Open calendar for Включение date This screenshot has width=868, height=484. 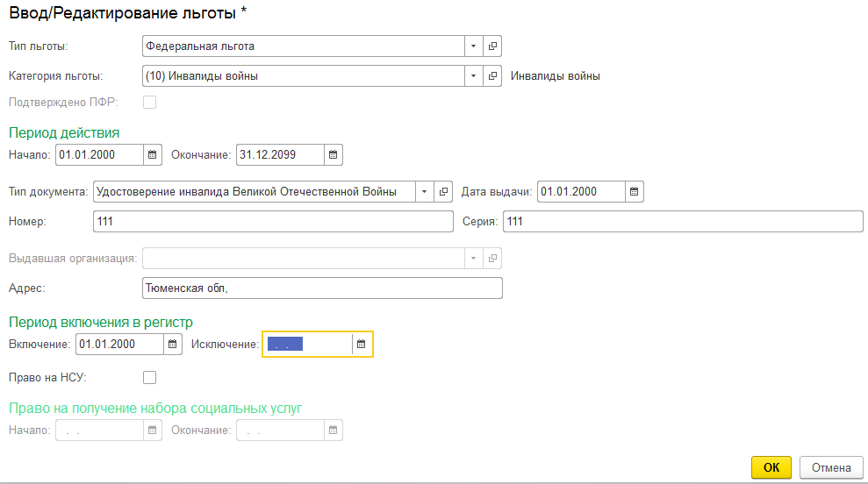(x=173, y=345)
